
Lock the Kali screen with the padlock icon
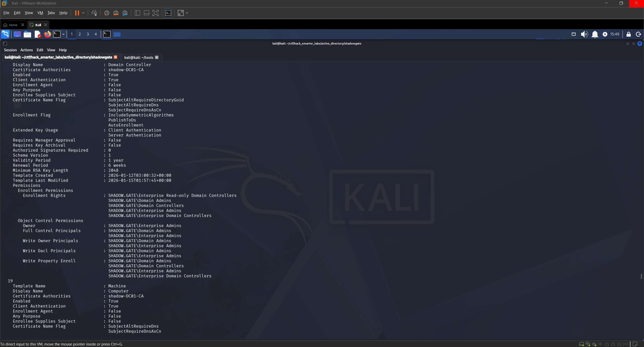(x=628, y=34)
